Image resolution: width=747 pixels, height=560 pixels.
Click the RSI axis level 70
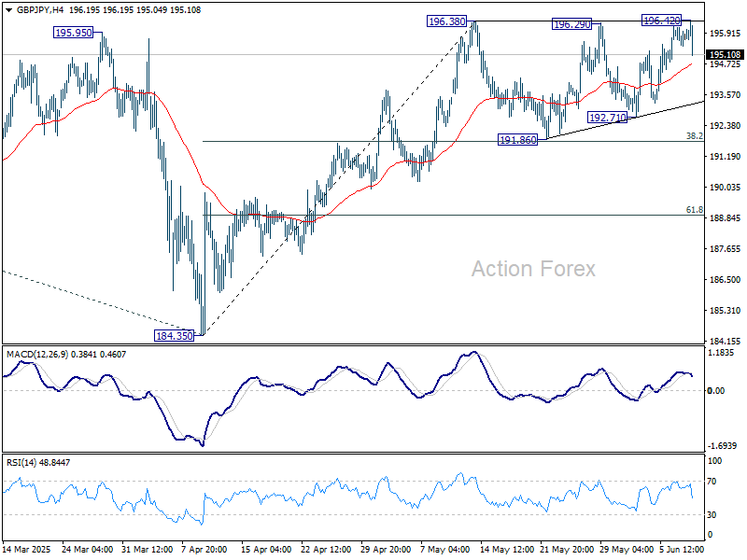click(x=712, y=482)
